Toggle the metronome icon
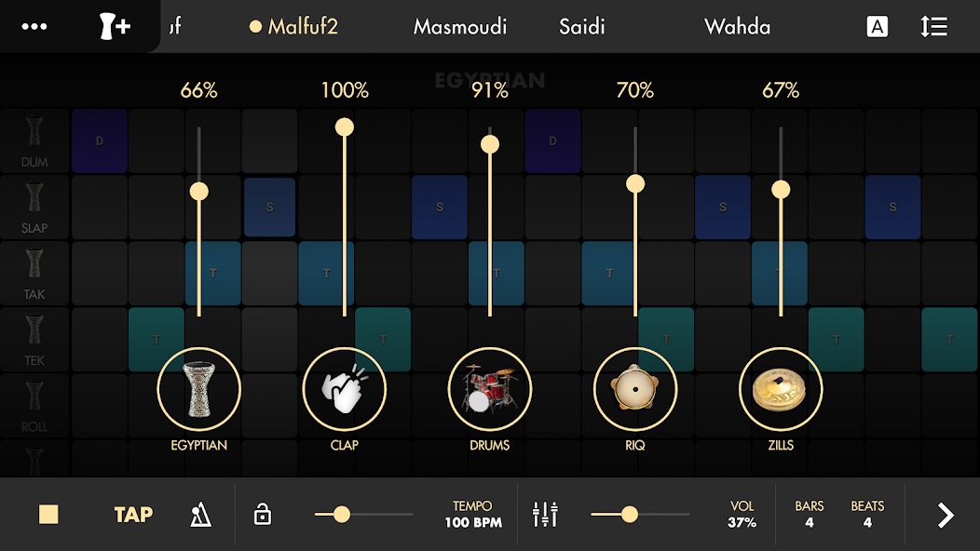980x551 pixels. [200, 515]
